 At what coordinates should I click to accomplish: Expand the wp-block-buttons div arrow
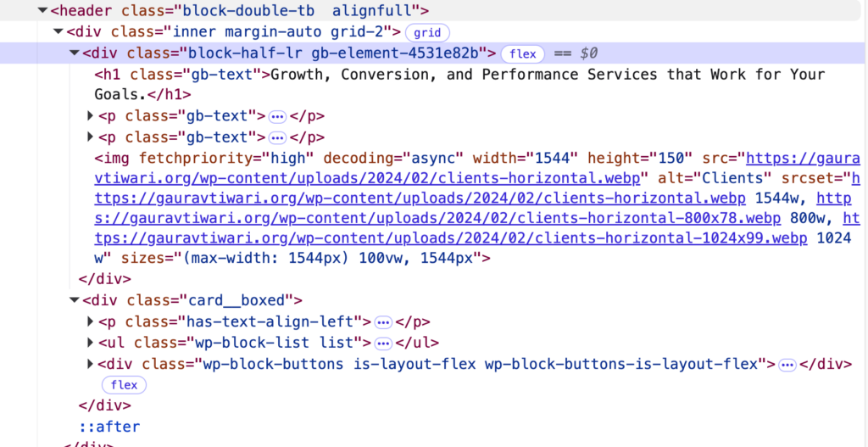(x=91, y=365)
